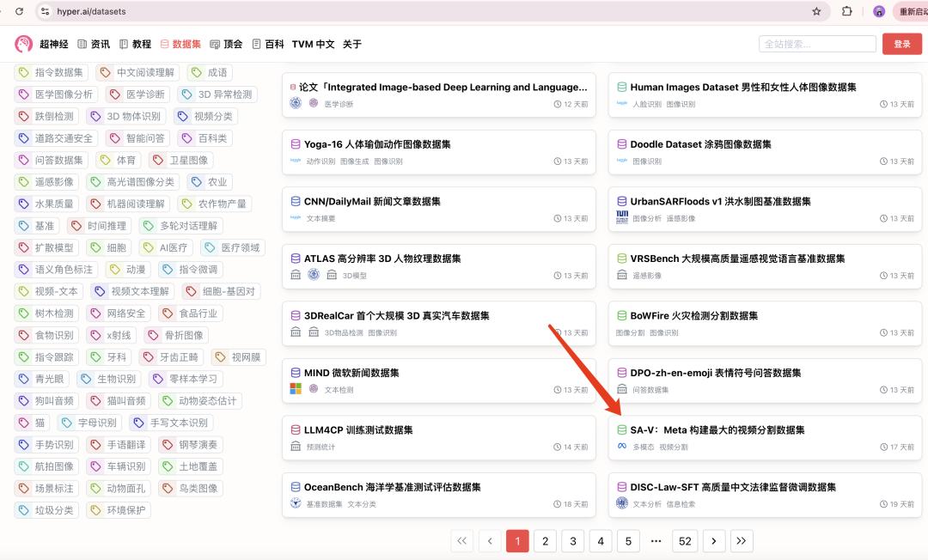This screenshot has height=560, width=928.
Task: Click the red 登录 login button
Action: coord(902,44)
